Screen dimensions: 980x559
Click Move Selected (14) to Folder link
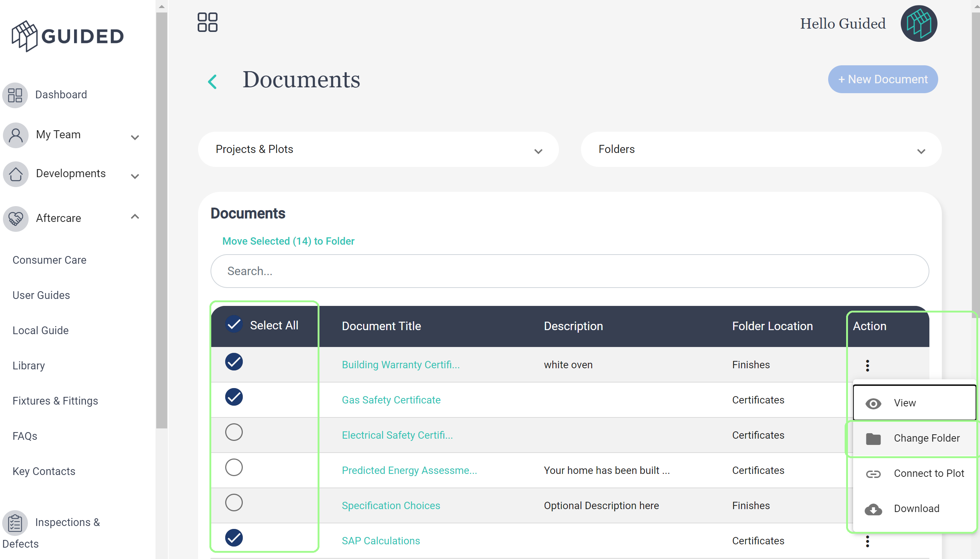[x=288, y=241]
